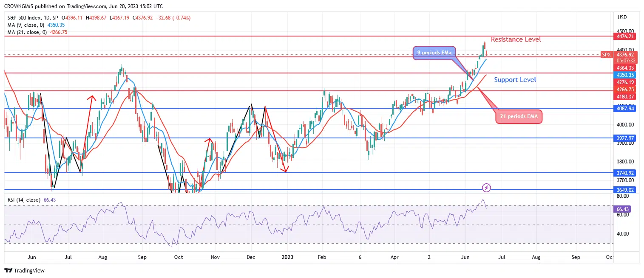Click the 9 periods EMA callout
Screen dimensions: 644x278
(434, 53)
